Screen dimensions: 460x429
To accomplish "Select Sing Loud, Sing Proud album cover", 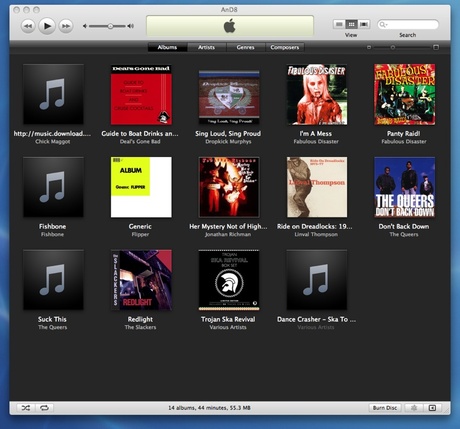I will coord(229,97).
